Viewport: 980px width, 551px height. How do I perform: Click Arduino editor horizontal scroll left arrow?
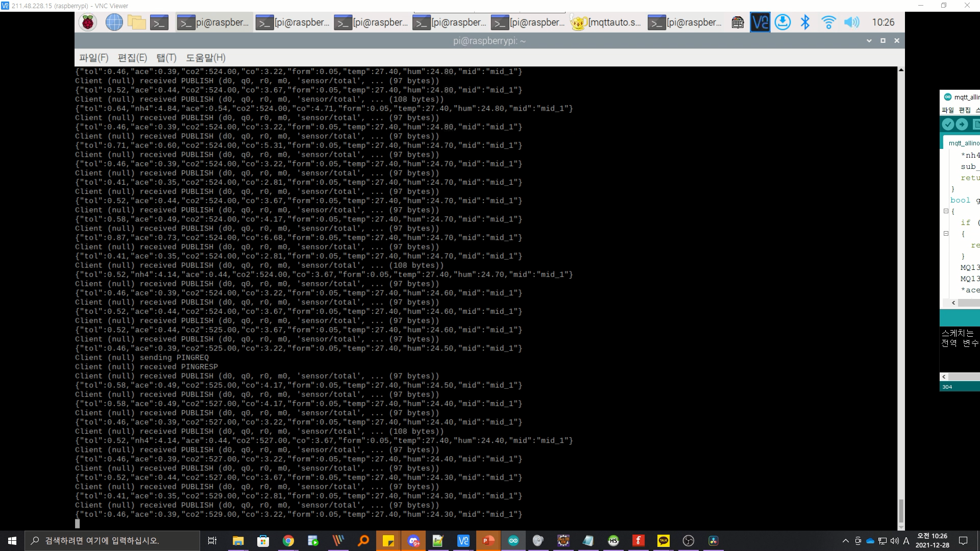tap(953, 303)
